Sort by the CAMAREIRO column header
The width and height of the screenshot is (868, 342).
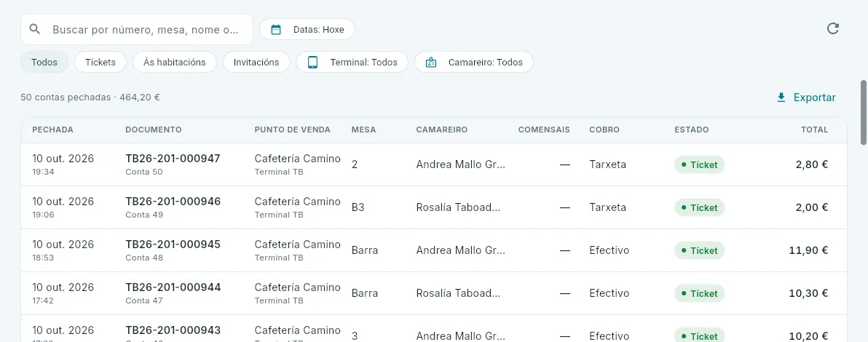pyautogui.click(x=442, y=130)
